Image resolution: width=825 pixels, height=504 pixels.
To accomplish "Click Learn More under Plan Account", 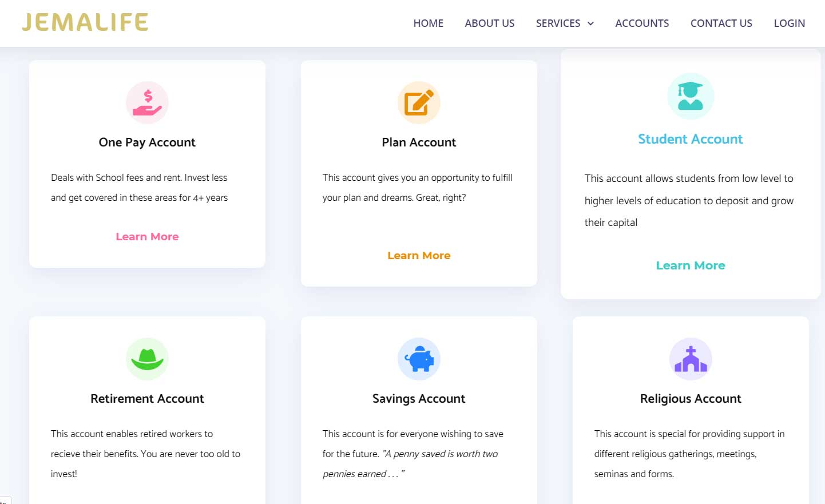I will click(419, 256).
